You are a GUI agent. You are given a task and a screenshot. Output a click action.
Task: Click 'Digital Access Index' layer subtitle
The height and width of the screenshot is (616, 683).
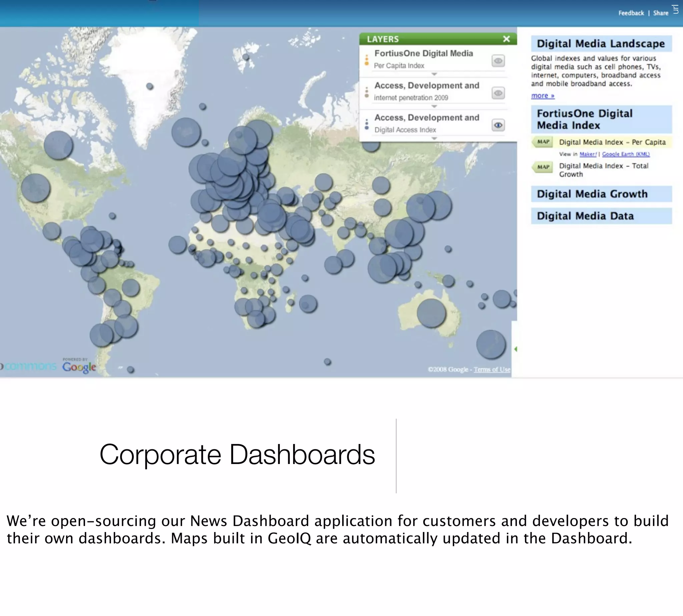[x=405, y=130]
